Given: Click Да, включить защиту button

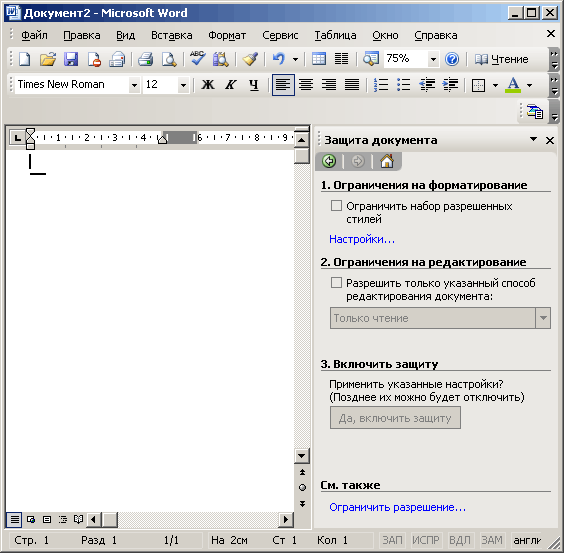Looking at the screenshot, I should coord(395,418).
